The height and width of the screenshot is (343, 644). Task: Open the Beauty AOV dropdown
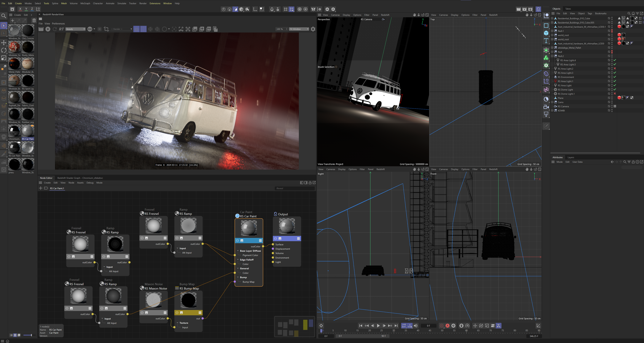[x=75, y=29]
